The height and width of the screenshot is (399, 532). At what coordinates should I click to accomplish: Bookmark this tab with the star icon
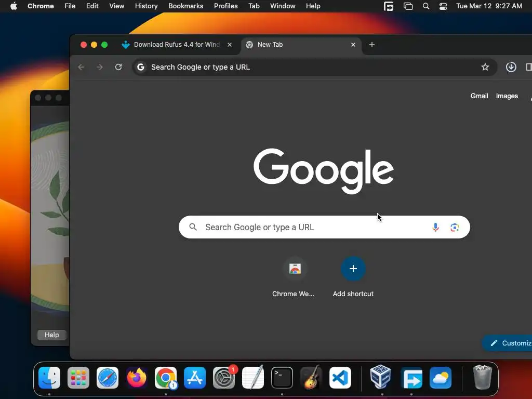485,67
